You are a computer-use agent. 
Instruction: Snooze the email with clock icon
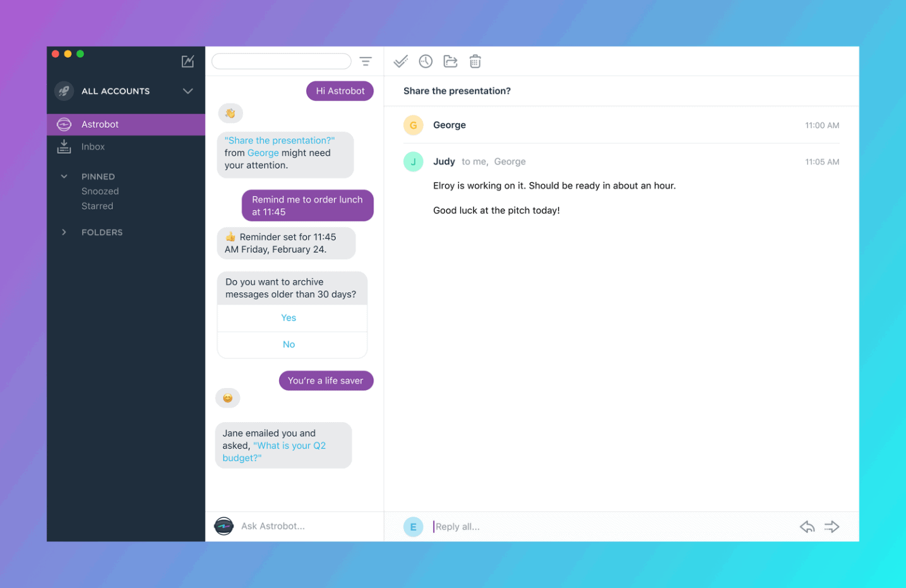426,61
